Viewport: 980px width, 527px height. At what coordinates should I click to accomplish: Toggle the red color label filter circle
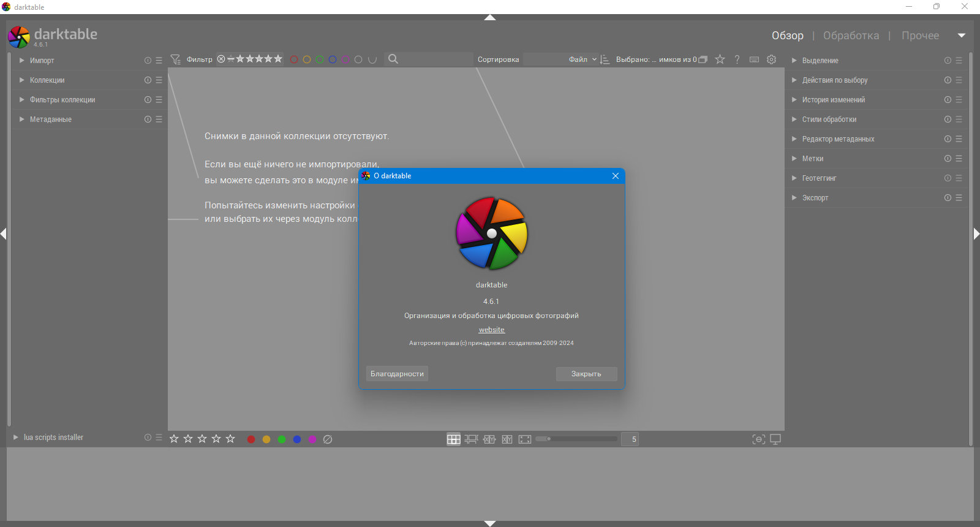(294, 59)
